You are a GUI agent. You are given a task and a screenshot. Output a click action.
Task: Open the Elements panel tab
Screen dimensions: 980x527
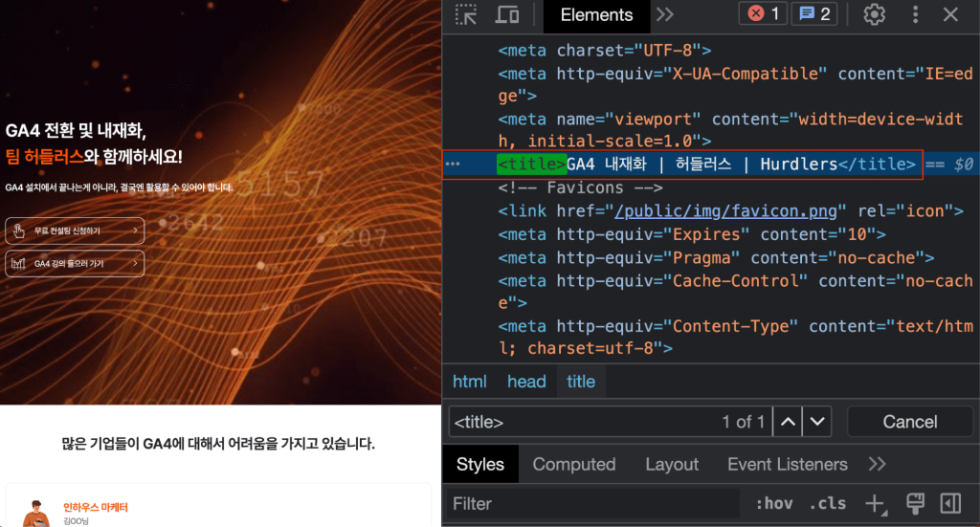tap(596, 15)
